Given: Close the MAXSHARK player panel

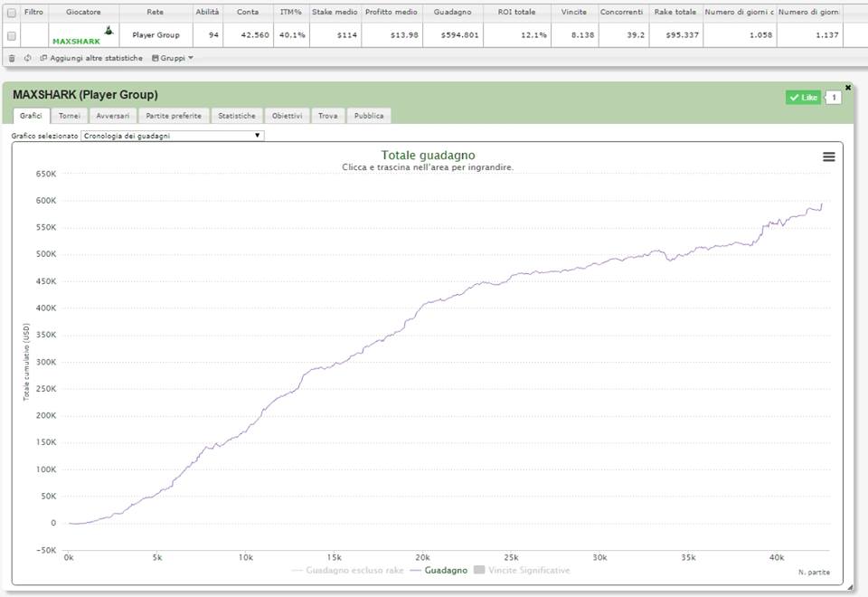Looking at the screenshot, I should point(847,87).
